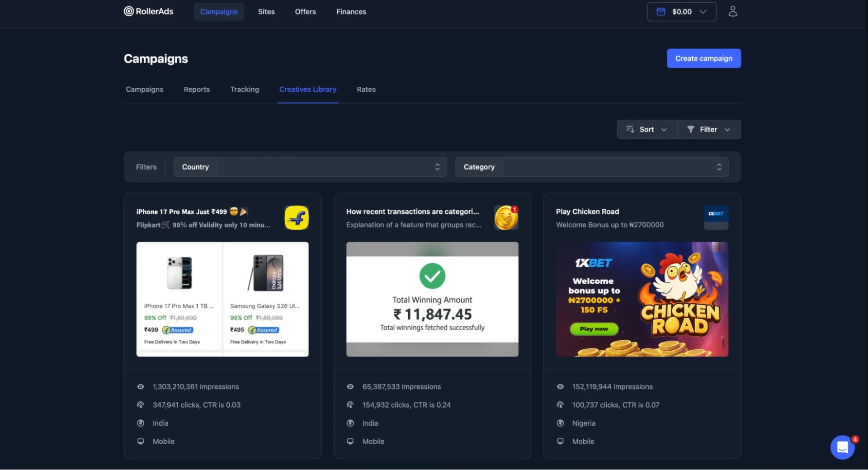Open Sites in top navigation
This screenshot has height=470, width=868.
(x=266, y=12)
